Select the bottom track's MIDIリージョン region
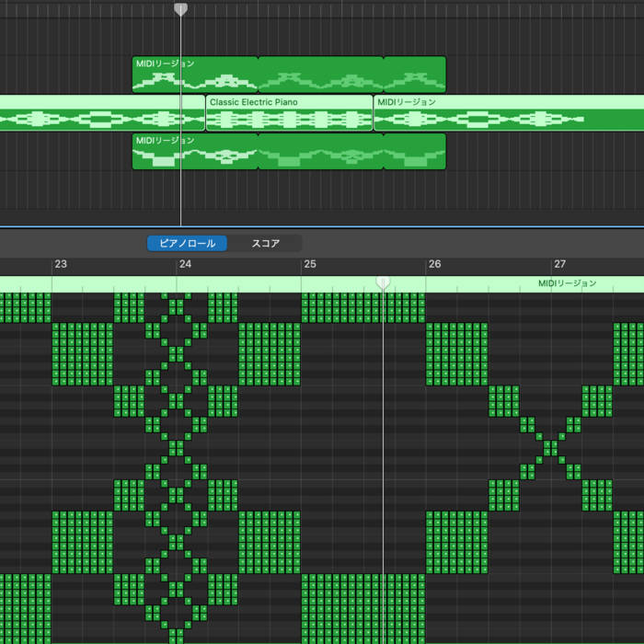The image size is (644, 644). point(195,152)
